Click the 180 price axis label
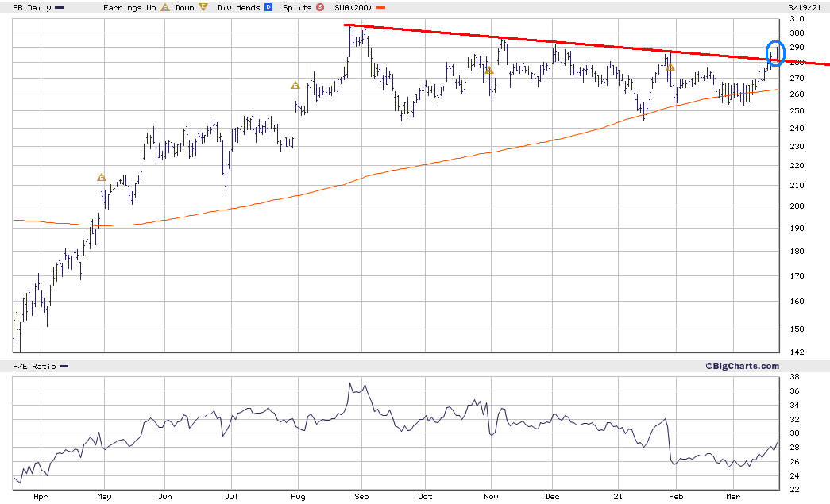Screen dimensions: 830x504 click(797, 252)
